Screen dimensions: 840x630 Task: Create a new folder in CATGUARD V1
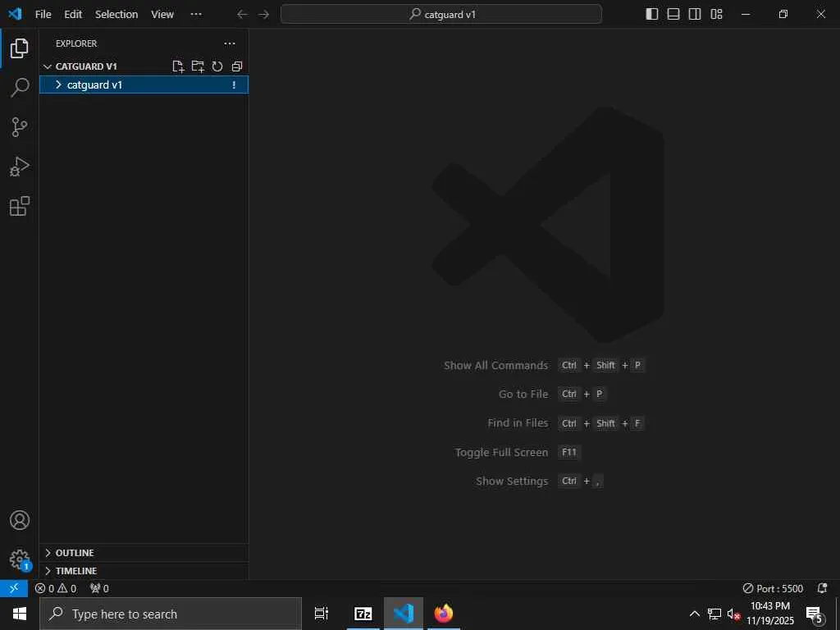[x=198, y=66]
